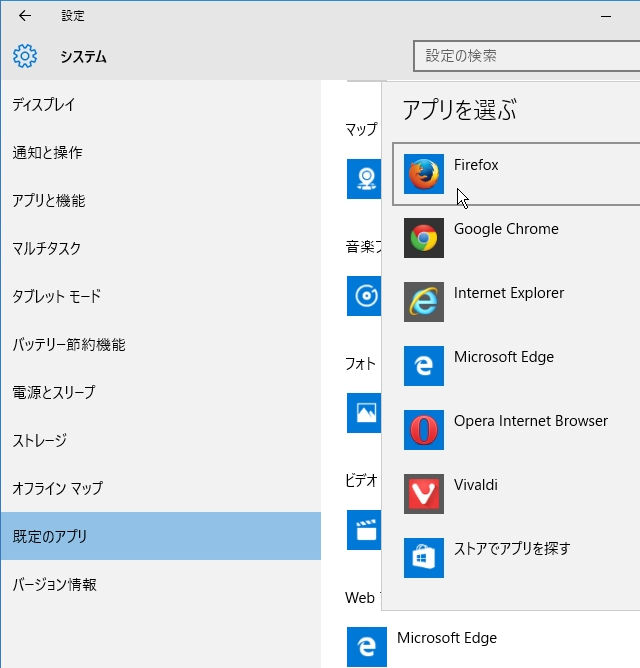640x668 pixels.
Task: Click the システム heading
Action: click(x=83, y=57)
